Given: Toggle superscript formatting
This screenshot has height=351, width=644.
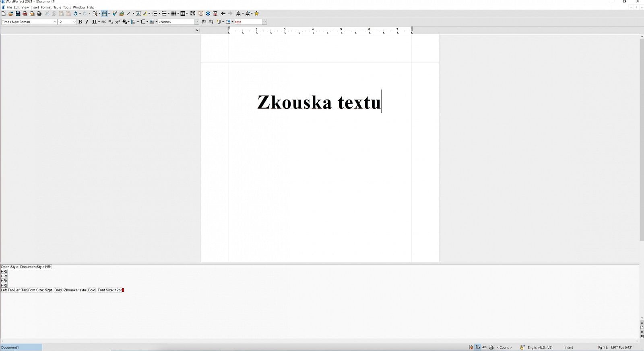Looking at the screenshot, I should [118, 22].
